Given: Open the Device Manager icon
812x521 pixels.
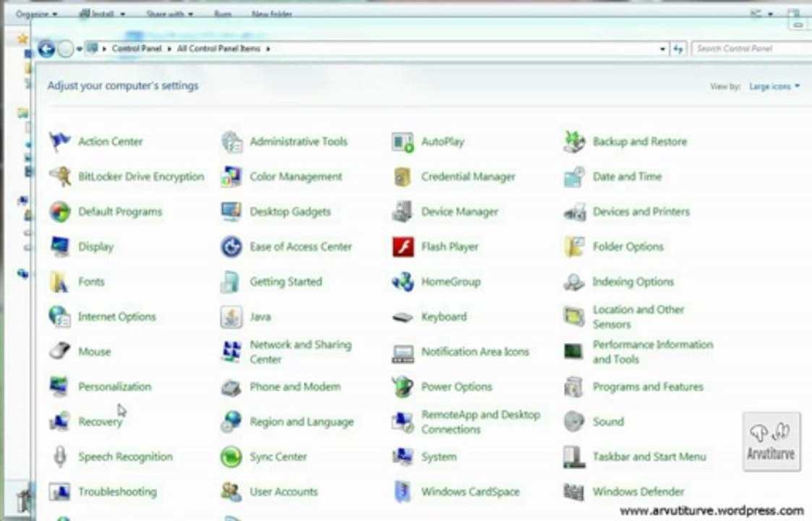Looking at the screenshot, I should (x=403, y=211).
